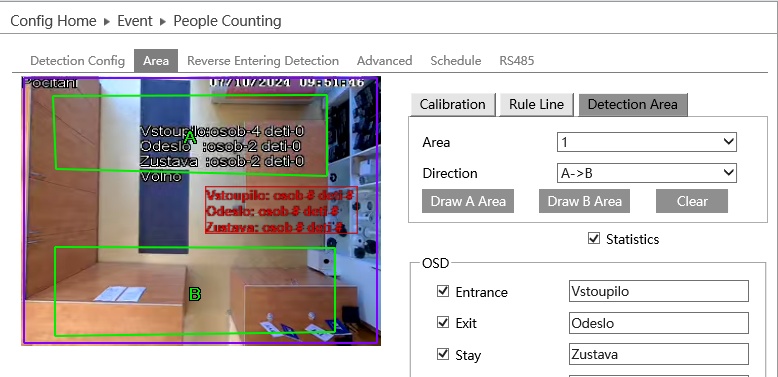Image resolution: width=778 pixels, height=377 pixels.
Task: Click the Entrance text field Vstoupilo
Action: (x=658, y=291)
